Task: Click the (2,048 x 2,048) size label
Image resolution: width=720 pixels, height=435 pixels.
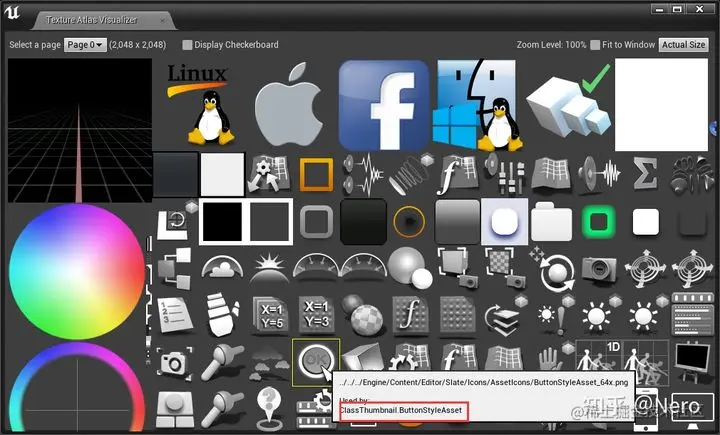Action: click(x=138, y=45)
